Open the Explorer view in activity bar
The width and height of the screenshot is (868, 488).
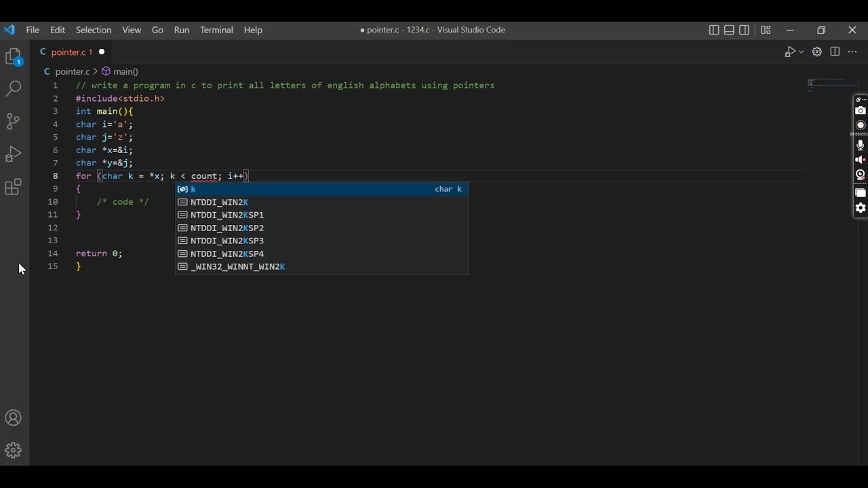(14, 57)
